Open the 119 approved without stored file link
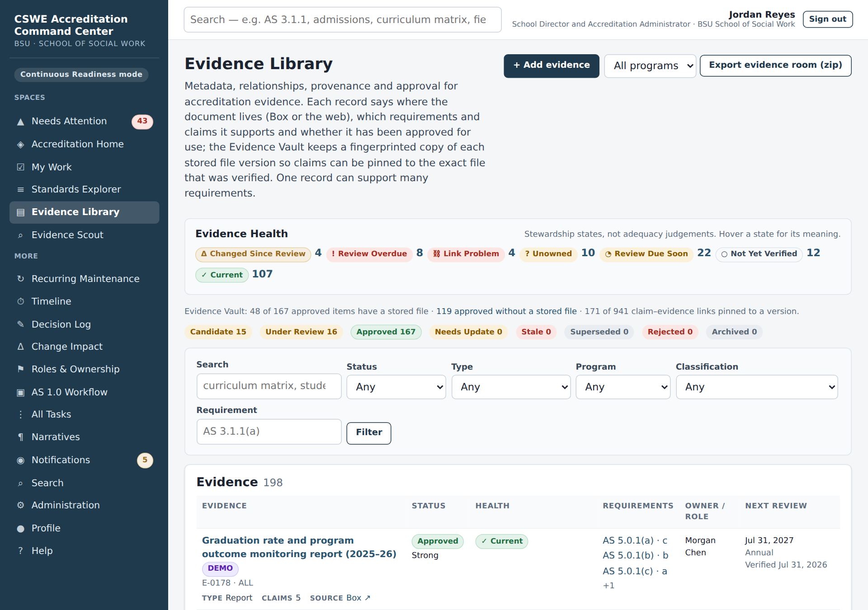Image resolution: width=868 pixels, height=610 pixels. [x=506, y=311]
